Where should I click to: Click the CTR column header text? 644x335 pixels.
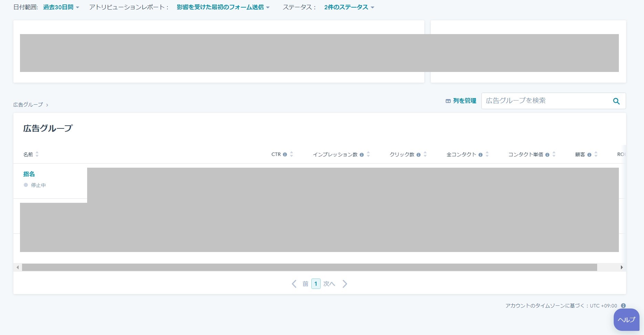tap(276, 155)
